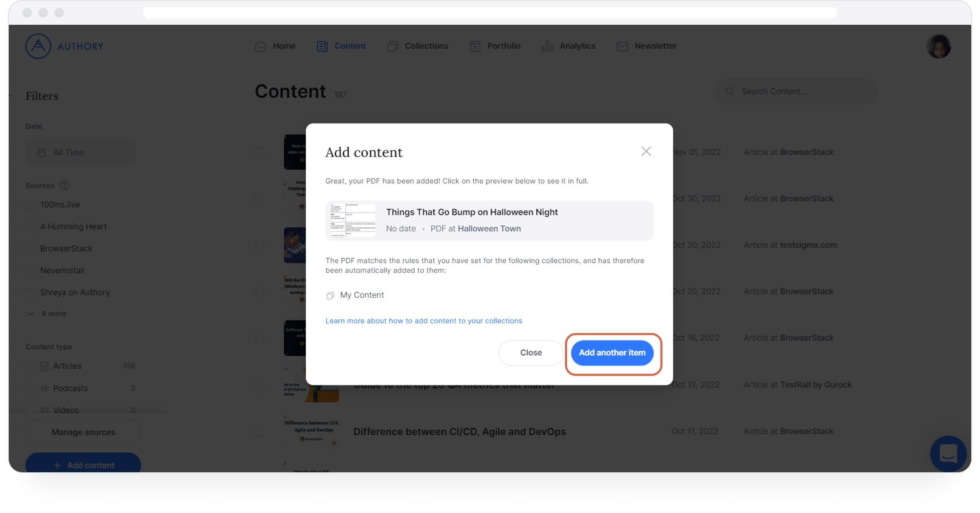Open the Newsletter envelope icon
The image size is (980, 513).
[x=622, y=46]
